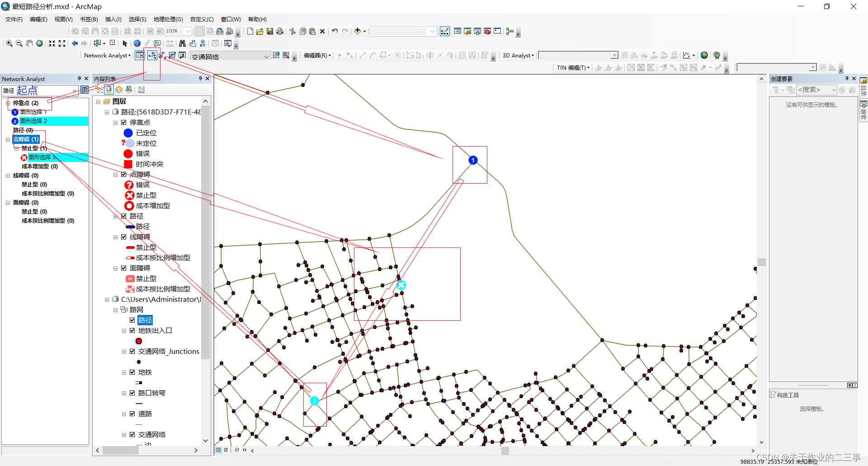Open the TIN 编辑(T) dropdown menu
The height and width of the screenshot is (466, 868).
(573, 67)
